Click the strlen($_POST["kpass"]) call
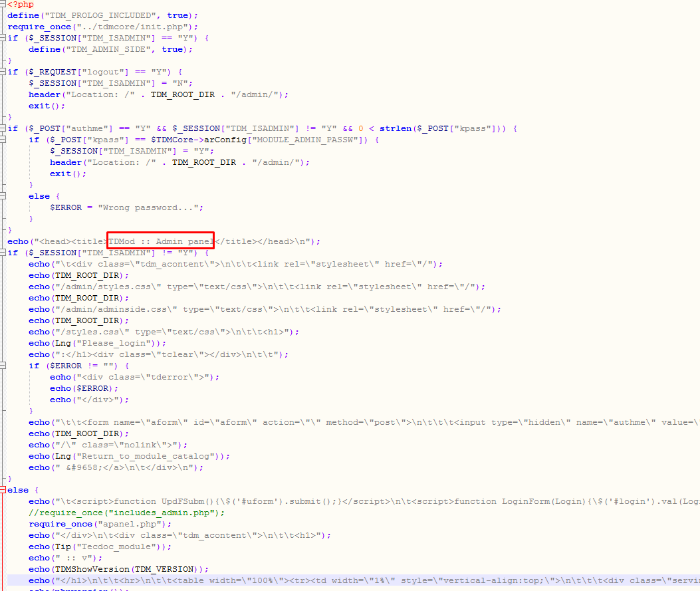This screenshot has width=700, height=591. (x=443, y=128)
